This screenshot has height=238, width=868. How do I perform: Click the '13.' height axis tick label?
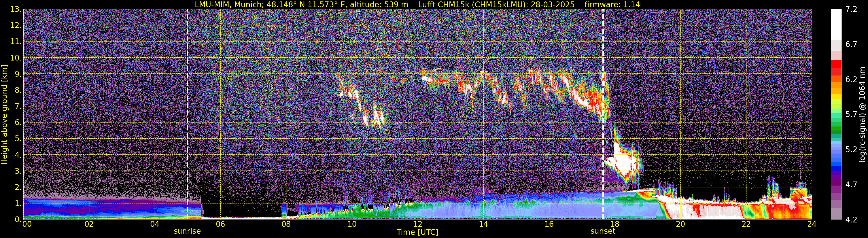tap(16, 10)
